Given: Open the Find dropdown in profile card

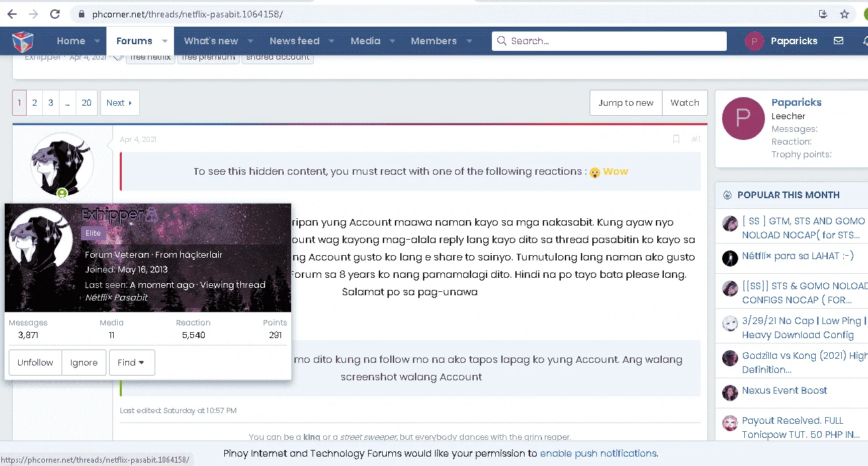Looking at the screenshot, I should click(132, 362).
